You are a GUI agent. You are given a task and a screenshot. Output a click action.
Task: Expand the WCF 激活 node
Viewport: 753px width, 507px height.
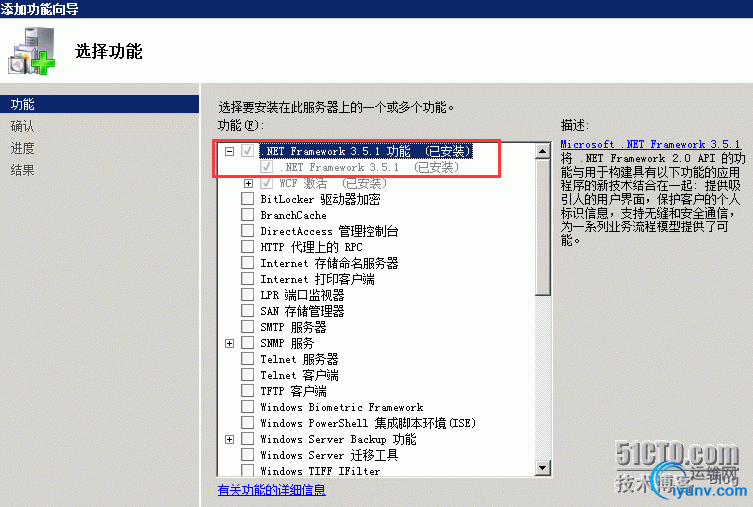248,183
